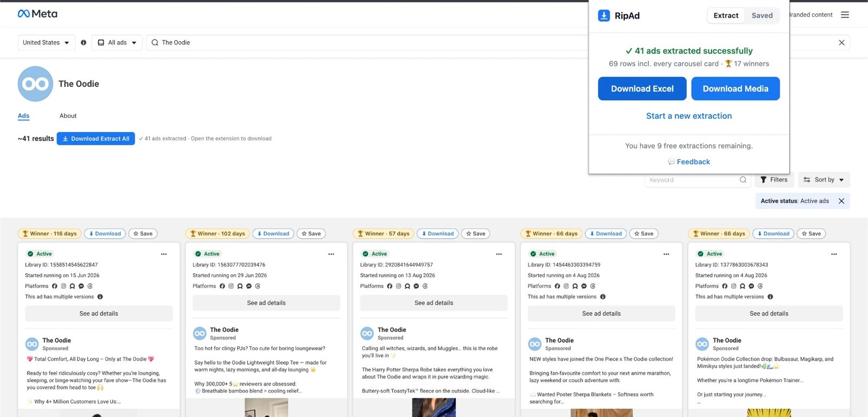This screenshot has height=417, width=868.
Task: Open the three-dot menu on Library ID 1454463303394759
Action: tap(666, 254)
